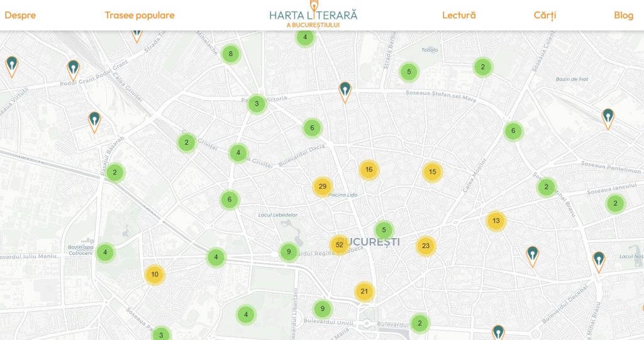Viewport: 644px width, 340px height.
Task: Click the cluster with 16 locations
Action: (369, 169)
